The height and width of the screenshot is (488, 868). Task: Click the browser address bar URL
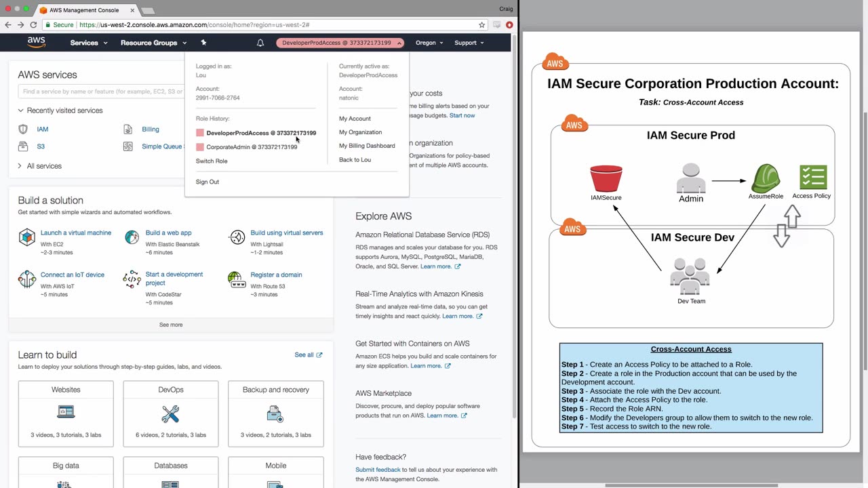194,25
